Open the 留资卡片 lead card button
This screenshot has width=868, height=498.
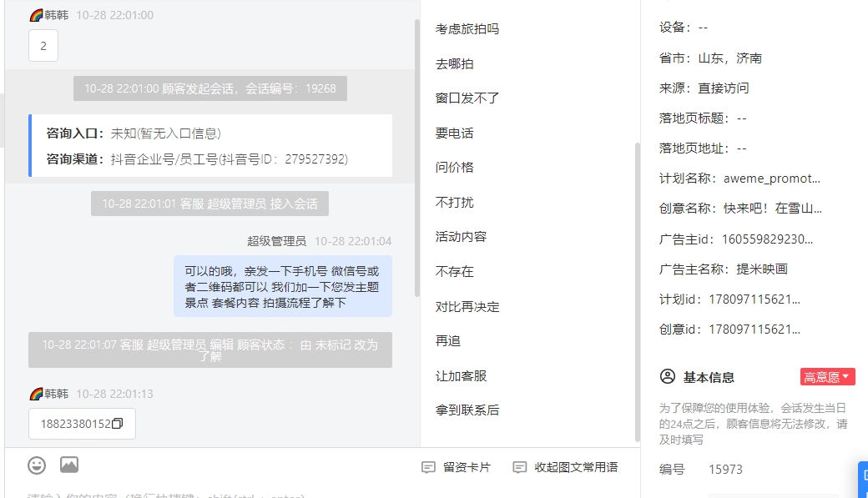point(457,468)
